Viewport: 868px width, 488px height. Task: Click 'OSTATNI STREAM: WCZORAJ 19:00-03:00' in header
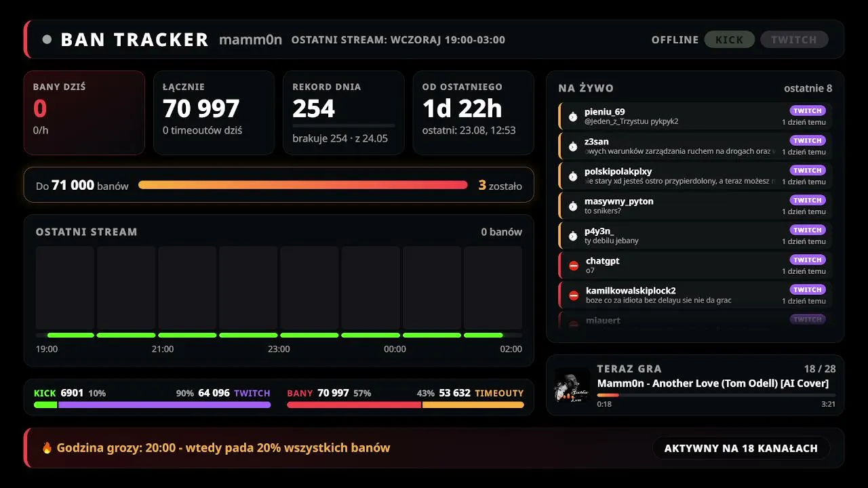[398, 39]
